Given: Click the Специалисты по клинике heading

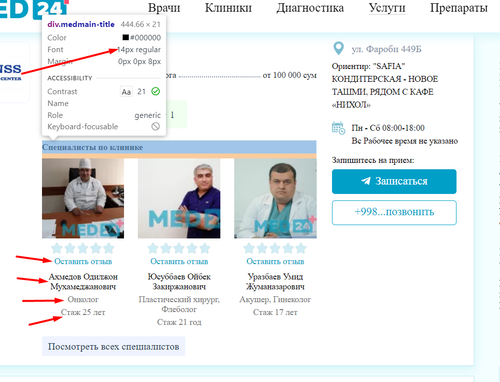Looking at the screenshot, I should [92, 147].
